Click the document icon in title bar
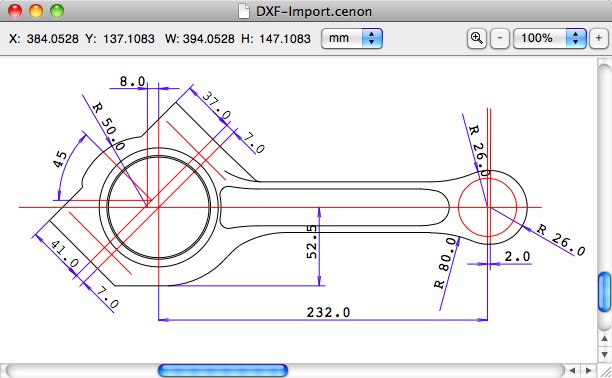612x378 pixels. pos(244,11)
